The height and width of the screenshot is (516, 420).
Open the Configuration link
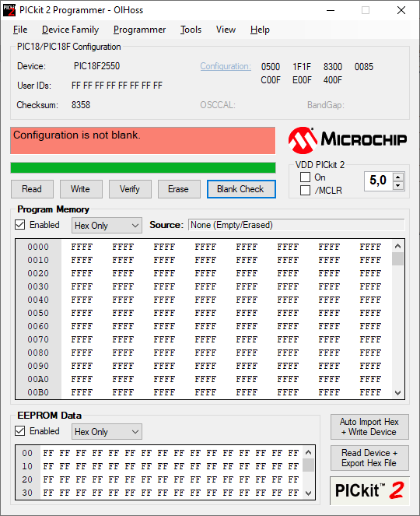coord(226,66)
